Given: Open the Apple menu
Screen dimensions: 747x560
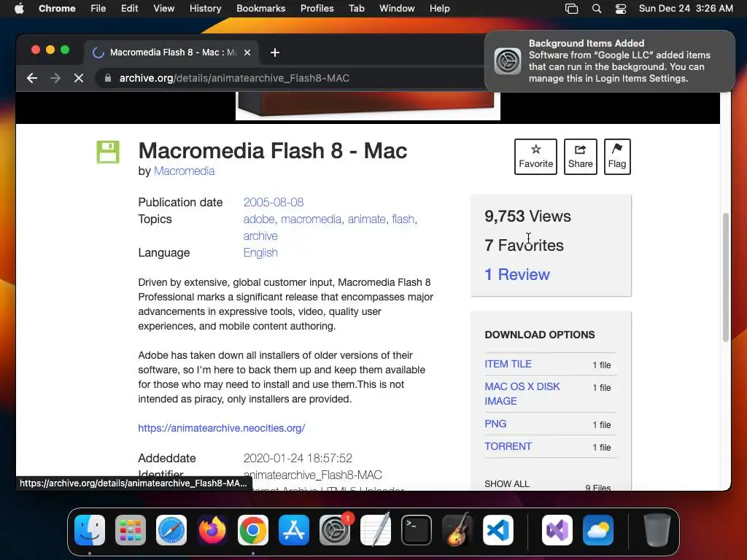Looking at the screenshot, I should [x=19, y=9].
